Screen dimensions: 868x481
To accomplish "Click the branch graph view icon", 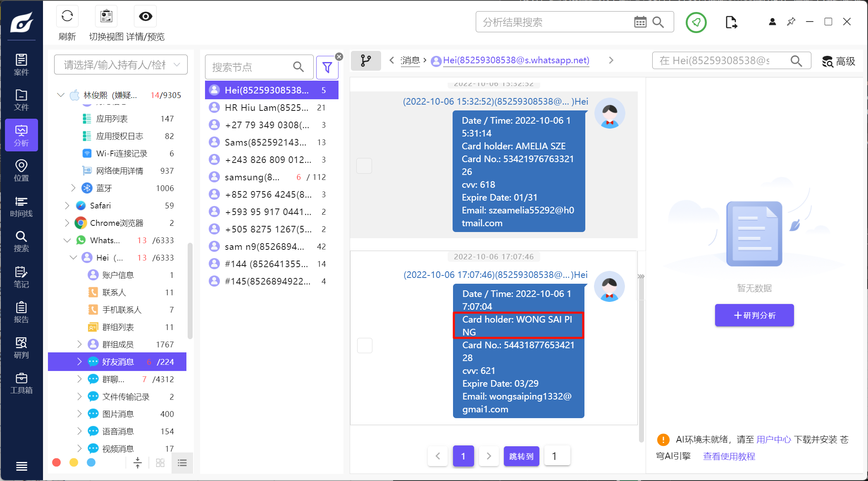I will (x=366, y=61).
